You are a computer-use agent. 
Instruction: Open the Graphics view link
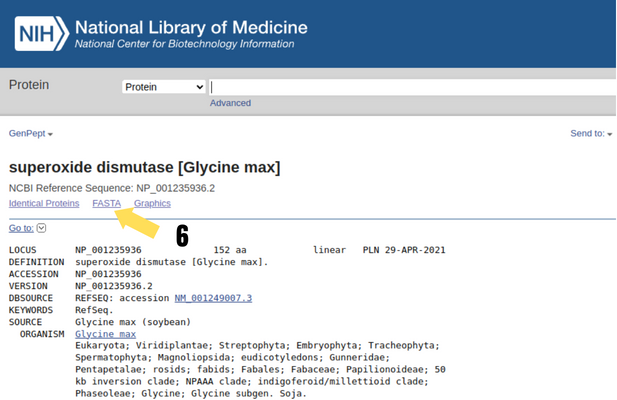(152, 203)
